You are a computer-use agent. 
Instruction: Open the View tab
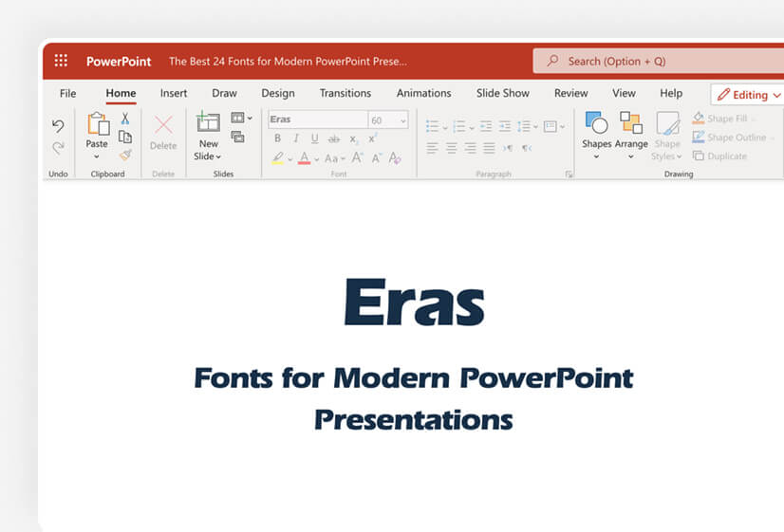click(624, 94)
